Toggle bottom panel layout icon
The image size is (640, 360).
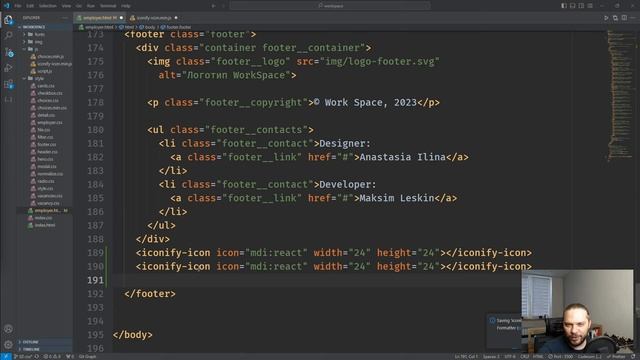[x=572, y=6]
